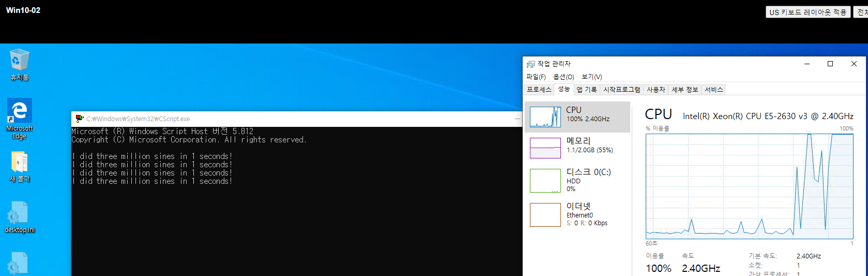The image size is (868, 276).
Task: Switch to the 앱 기록 tab
Action: pyautogui.click(x=587, y=90)
